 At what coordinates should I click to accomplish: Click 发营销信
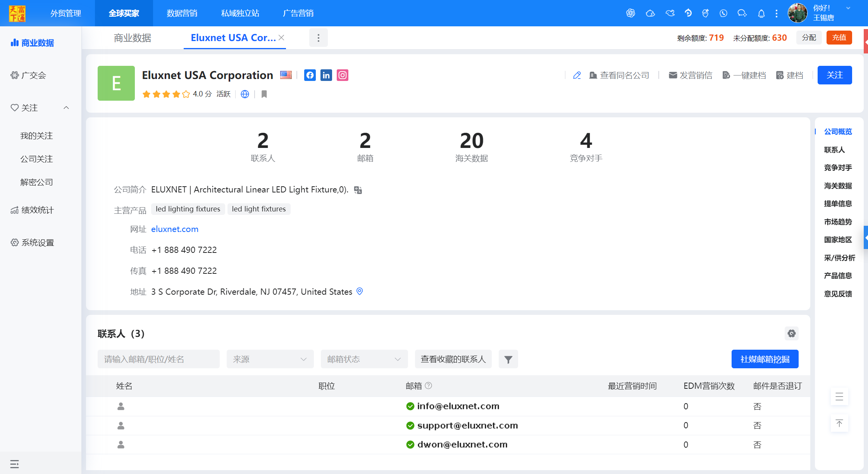point(691,75)
